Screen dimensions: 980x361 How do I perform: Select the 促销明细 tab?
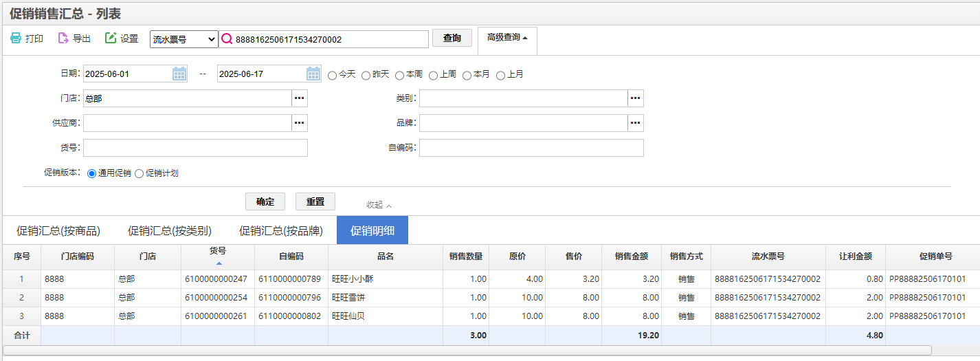coord(372,230)
